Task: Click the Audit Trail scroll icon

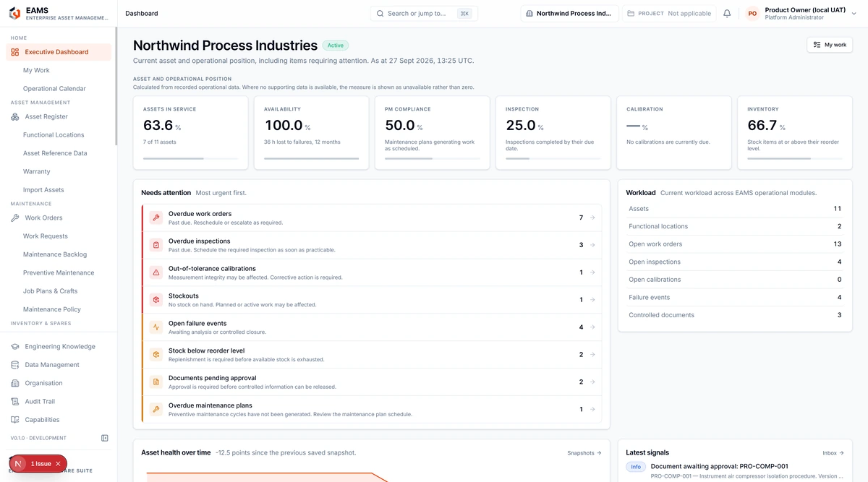Action: 15,401
